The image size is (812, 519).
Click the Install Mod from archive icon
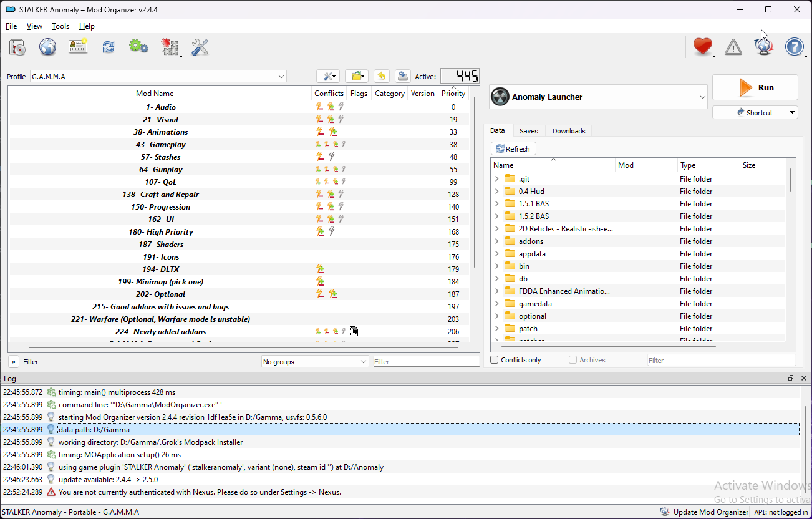click(x=17, y=47)
